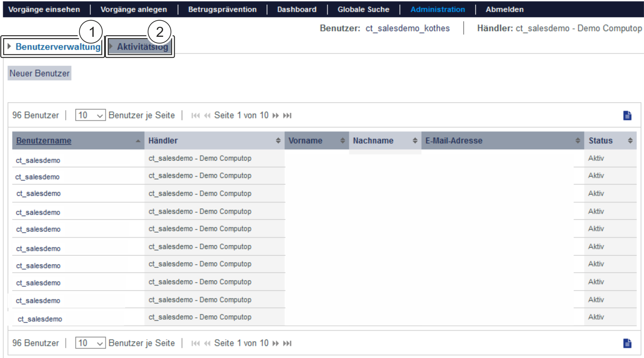
Task: Open the Aktivitätslog tab
Action: click(142, 47)
